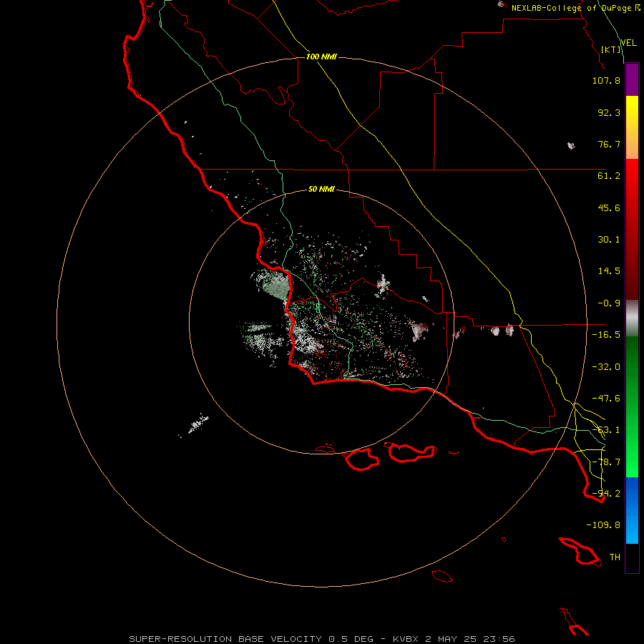The width and height of the screenshot is (644, 644).
Task: Click the [KT] units label
Action: coord(611,49)
